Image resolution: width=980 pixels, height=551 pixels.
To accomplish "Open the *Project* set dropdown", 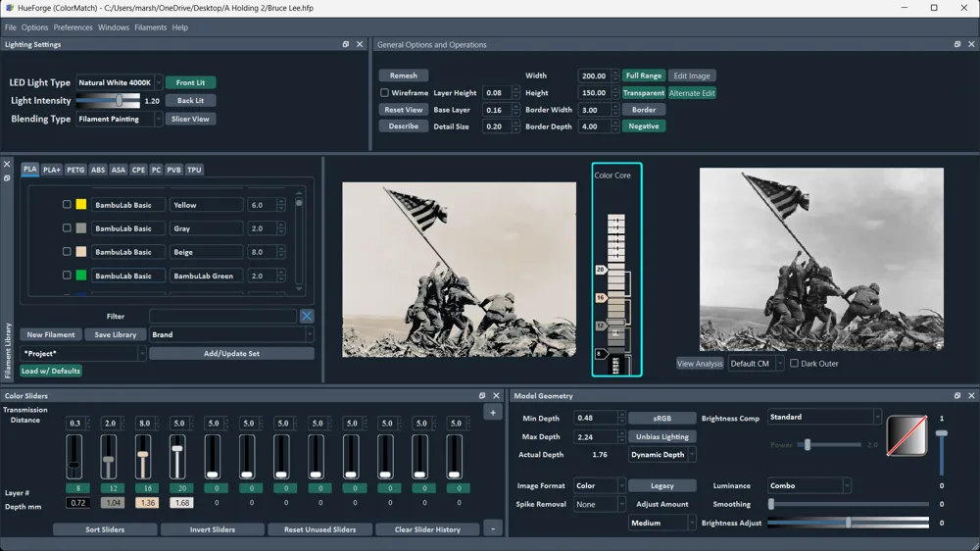I will pos(82,353).
